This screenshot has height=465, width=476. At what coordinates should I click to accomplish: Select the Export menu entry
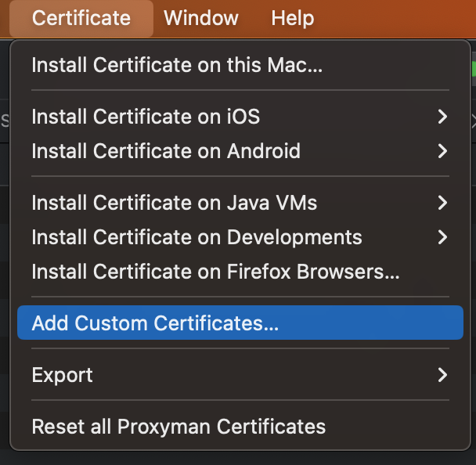(x=63, y=375)
